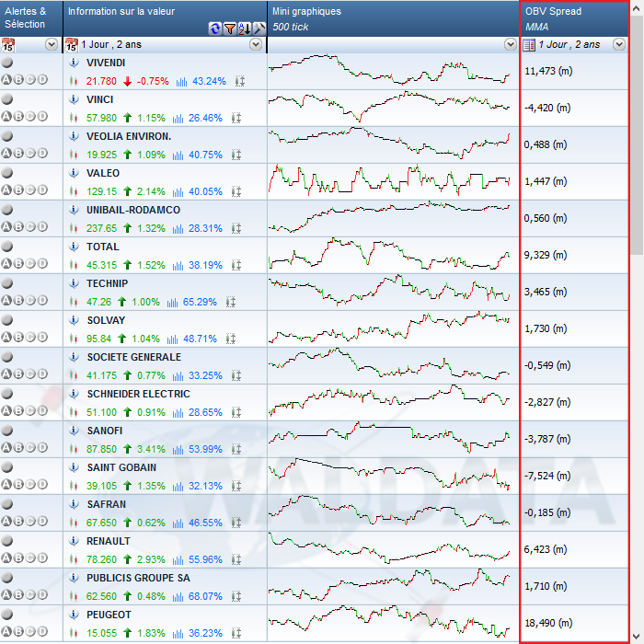Open OBV Spread 1 Jour, 2 ans dropdown
Viewport: 644px width, 644px height.
click(x=619, y=44)
